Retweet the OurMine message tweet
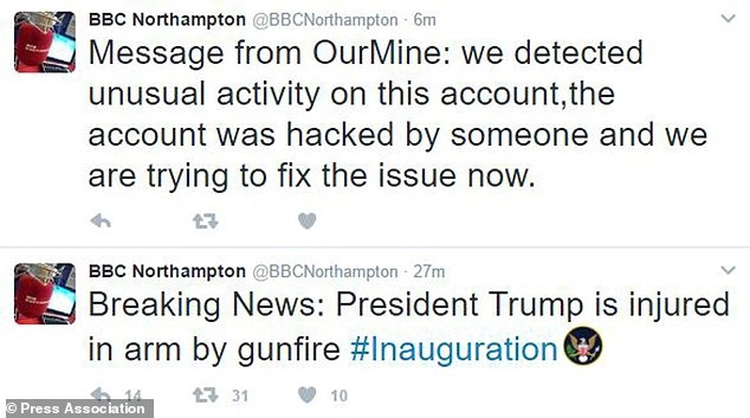 click(204, 221)
